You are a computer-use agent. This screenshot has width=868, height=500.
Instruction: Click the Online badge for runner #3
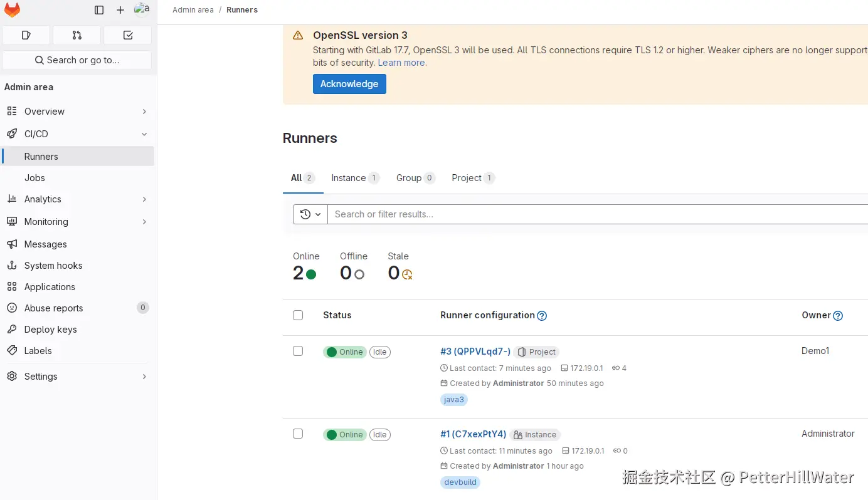pos(345,352)
